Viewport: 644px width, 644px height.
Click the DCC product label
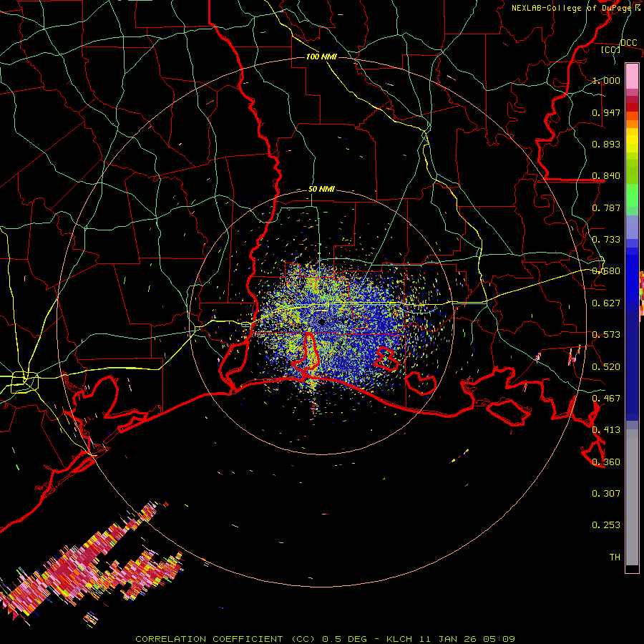pyautogui.click(x=628, y=43)
